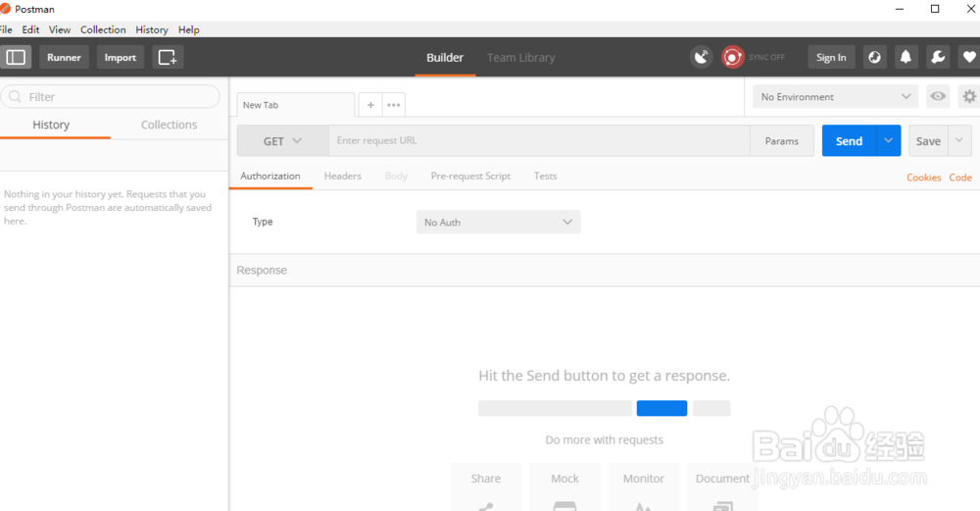Viewport: 980px width, 511px height.
Task: Open the Code link
Action: (960, 178)
